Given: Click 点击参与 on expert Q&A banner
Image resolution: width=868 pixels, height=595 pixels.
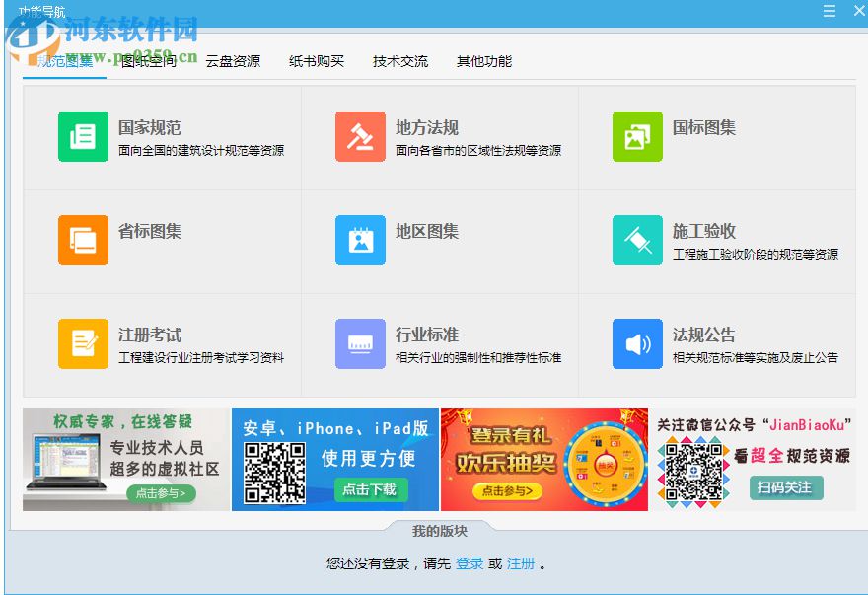Looking at the screenshot, I should pyautogui.click(x=161, y=492).
